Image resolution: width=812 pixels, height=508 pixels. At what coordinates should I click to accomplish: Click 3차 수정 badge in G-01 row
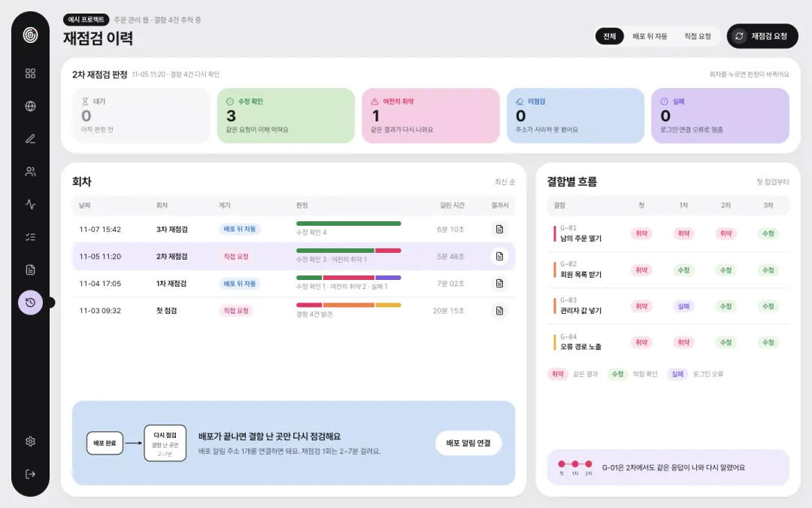coord(768,234)
